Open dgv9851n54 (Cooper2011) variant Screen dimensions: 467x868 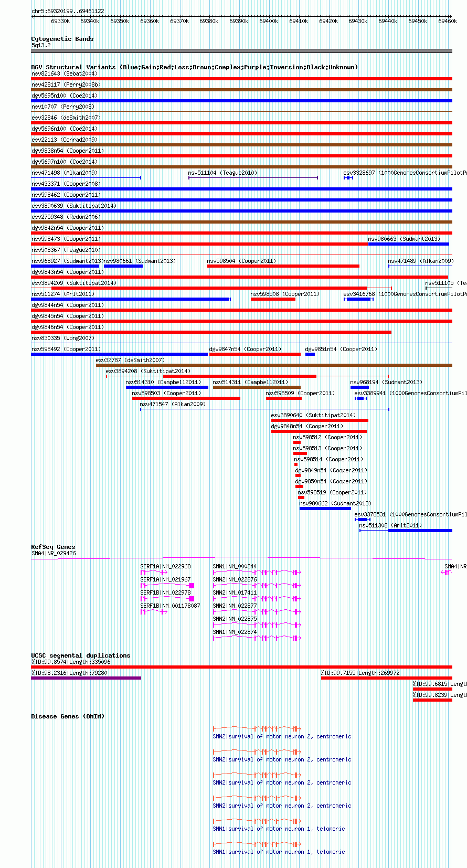[x=341, y=349]
